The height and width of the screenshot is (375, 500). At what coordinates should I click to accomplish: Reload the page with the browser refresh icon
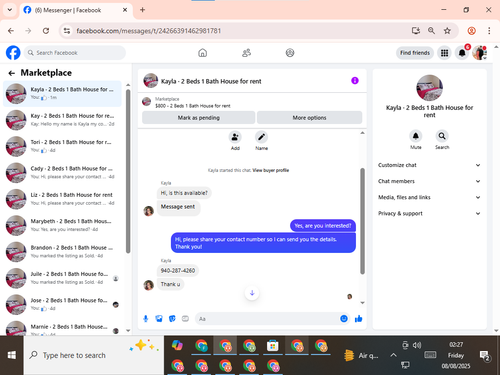coord(46,31)
